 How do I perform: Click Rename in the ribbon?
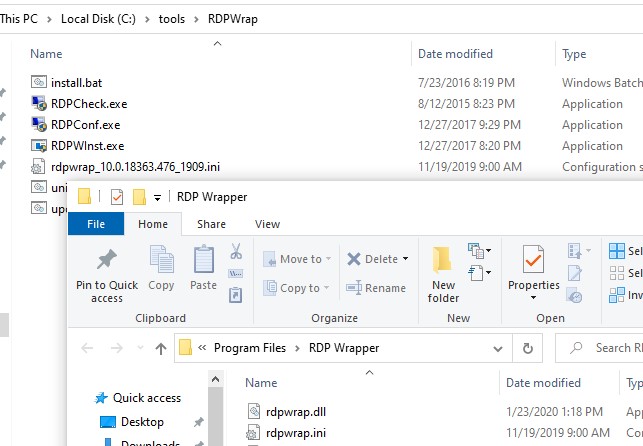[x=376, y=288]
